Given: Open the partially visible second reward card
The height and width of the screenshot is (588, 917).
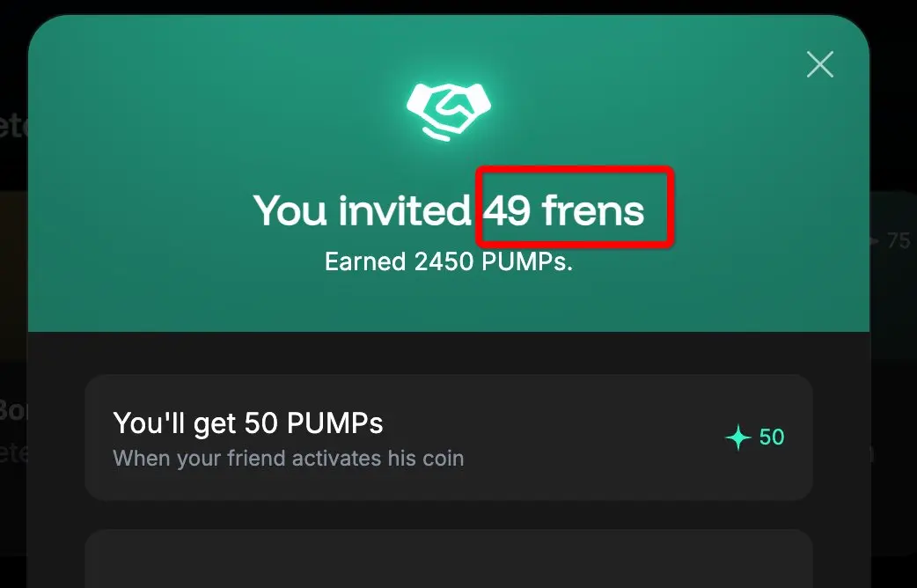Looking at the screenshot, I should click(x=449, y=559).
